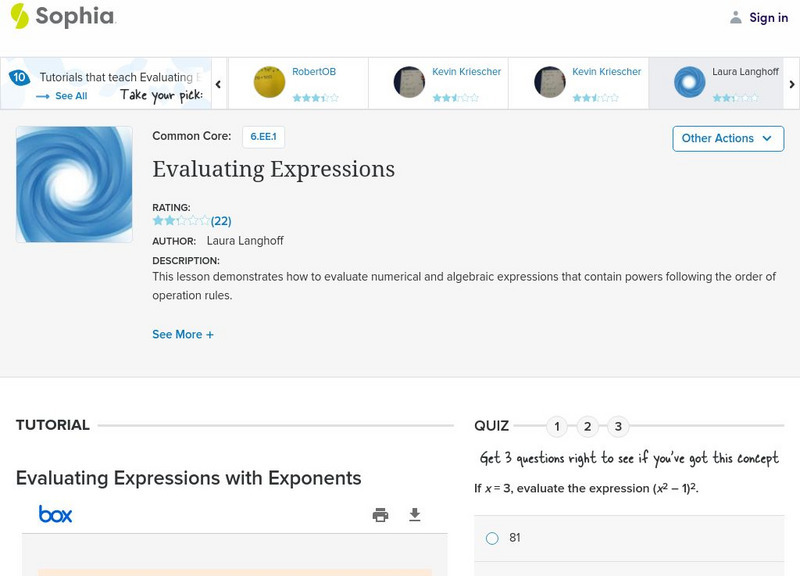Select the answer option 81
800x576 pixels.
[492, 538]
